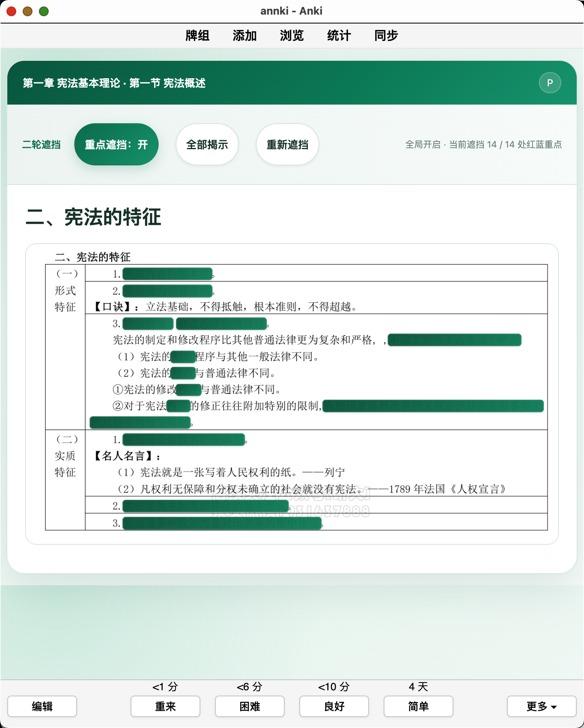Uncover last masked line of item 3 in 实质特征
This screenshot has height=728, width=584.
point(222,523)
